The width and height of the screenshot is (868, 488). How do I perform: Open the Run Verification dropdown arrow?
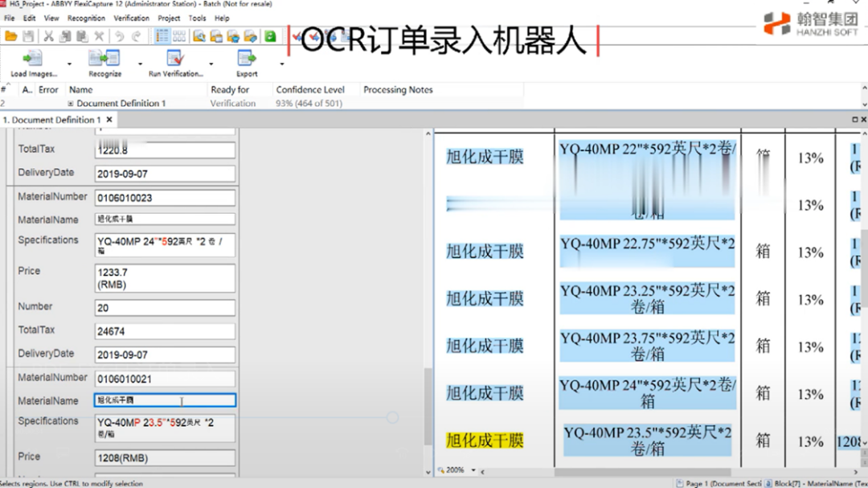(211, 64)
